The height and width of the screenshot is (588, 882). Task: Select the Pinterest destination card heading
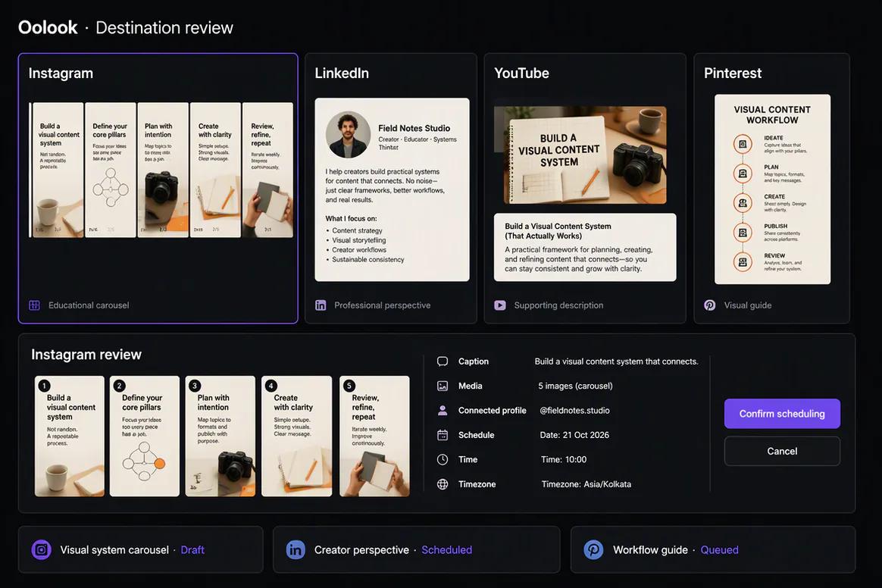[733, 73]
